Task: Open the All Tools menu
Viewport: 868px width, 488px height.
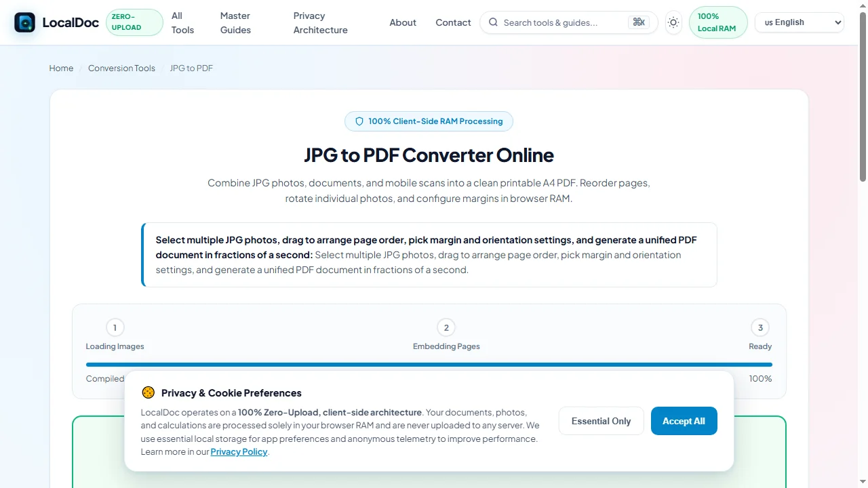Action: point(182,22)
